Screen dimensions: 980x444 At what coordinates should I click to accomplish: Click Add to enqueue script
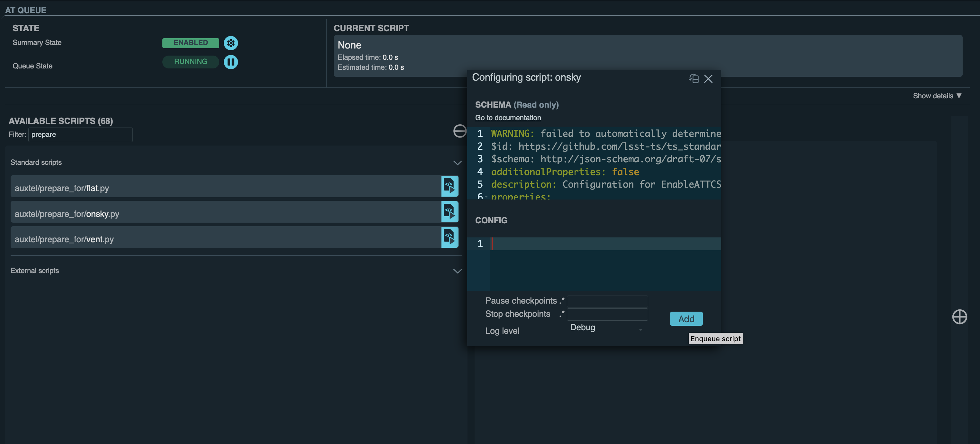[x=686, y=319]
